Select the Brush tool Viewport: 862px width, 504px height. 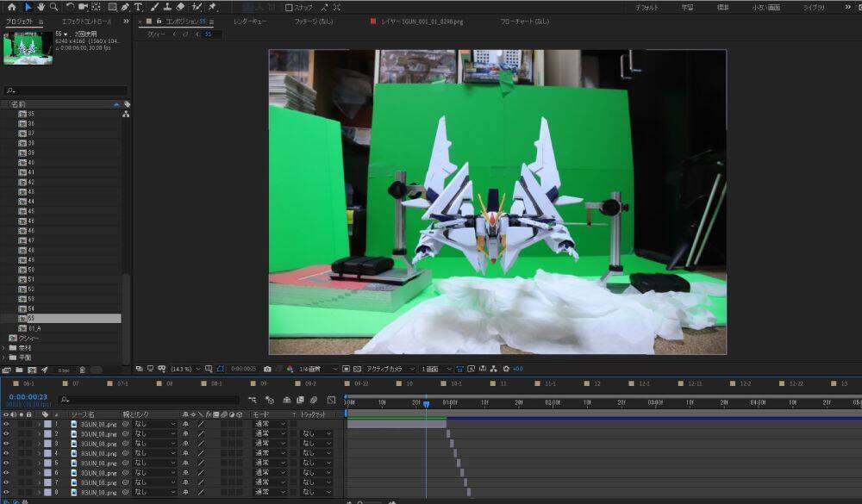pyautogui.click(x=154, y=7)
